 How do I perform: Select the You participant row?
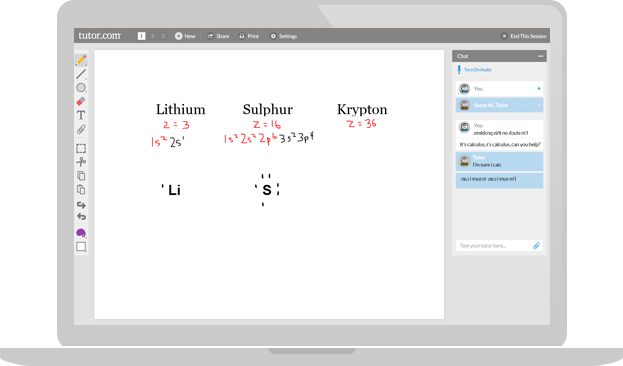click(499, 89)
